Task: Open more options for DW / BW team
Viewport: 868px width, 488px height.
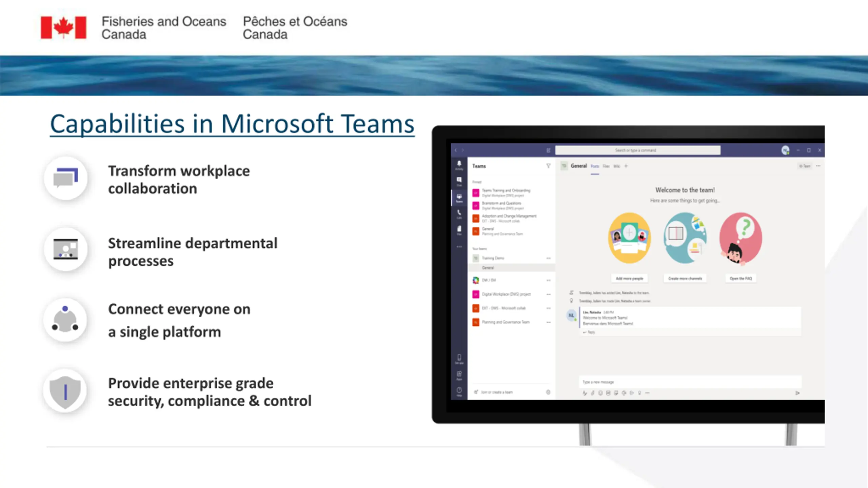Action: pyautogui.click(x=548, y=280)
